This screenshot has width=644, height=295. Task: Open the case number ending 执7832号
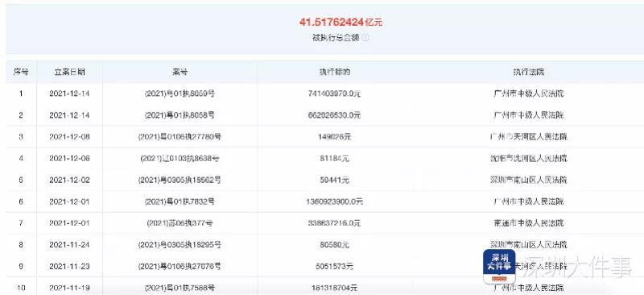pyautogui.click(x=180, y=202)
